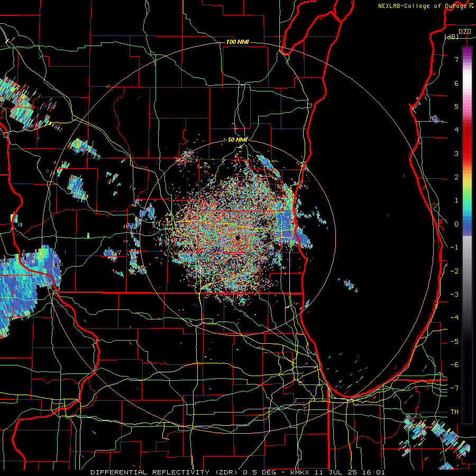Click the KMKX station identifier
Image resolution: width=476 pixels, height=476 pixels.
[300, 472]
